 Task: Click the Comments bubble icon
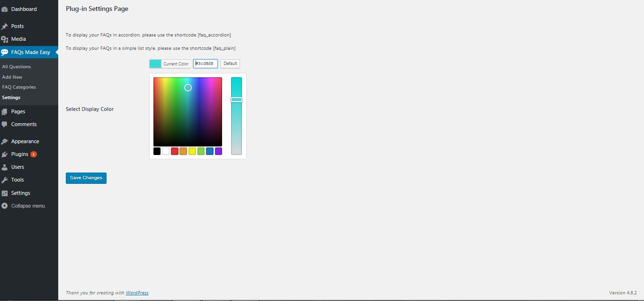[5, 124]
